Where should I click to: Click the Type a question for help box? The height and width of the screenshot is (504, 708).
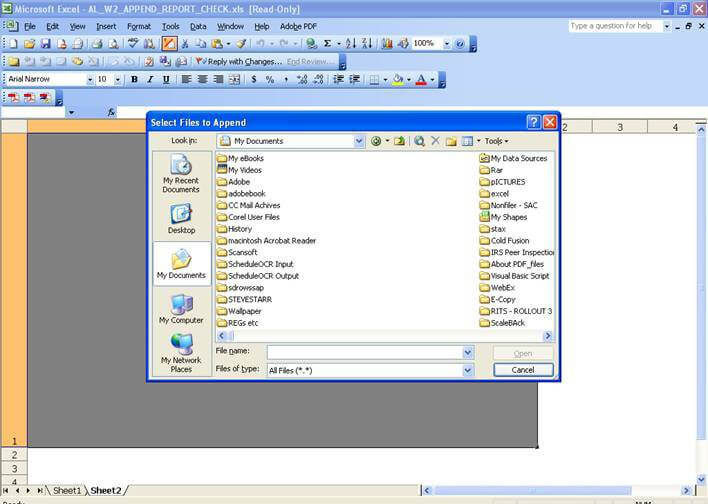pos(615,26)
